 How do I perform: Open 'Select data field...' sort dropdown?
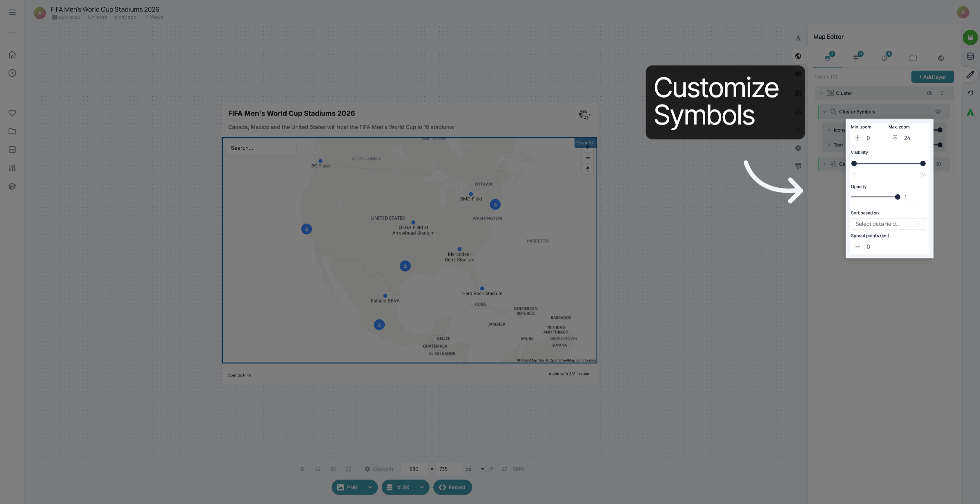(x=888, y=224)
